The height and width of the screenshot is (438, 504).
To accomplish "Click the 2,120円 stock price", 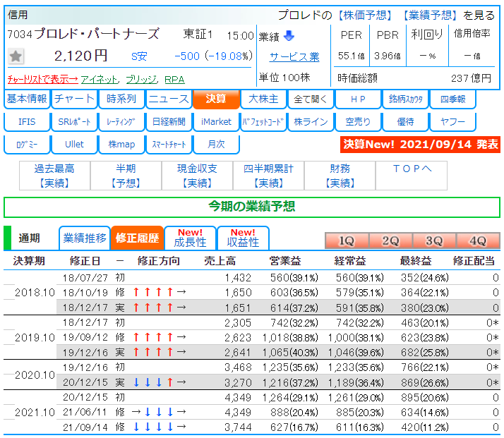I will click(80, 56).
